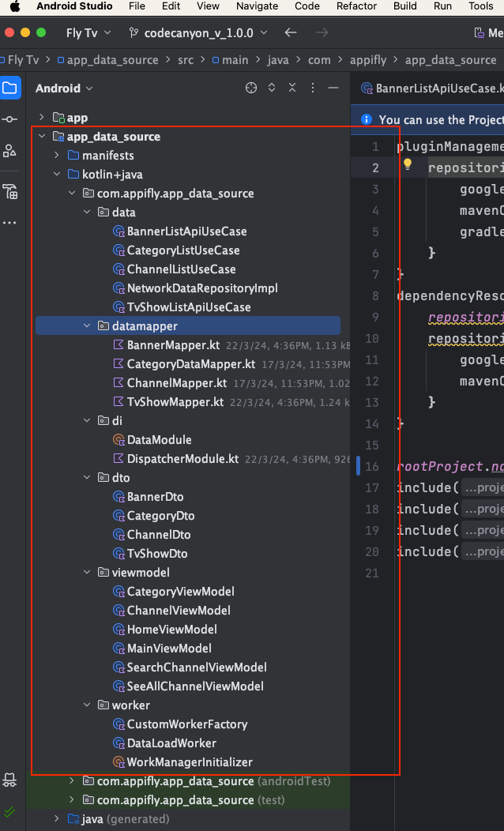Viewport: 504px width, 831px height.
Task: Open the Commit tool window
Action: point(10,119)
